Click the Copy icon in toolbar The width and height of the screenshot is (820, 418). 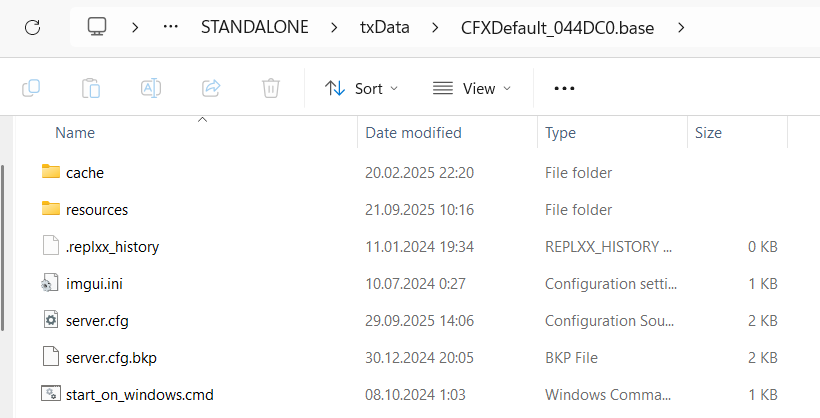tap(31, 88)
